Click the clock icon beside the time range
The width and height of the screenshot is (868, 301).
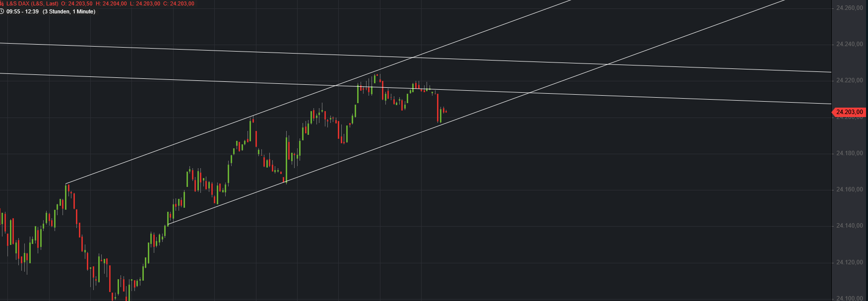point(2,11)
